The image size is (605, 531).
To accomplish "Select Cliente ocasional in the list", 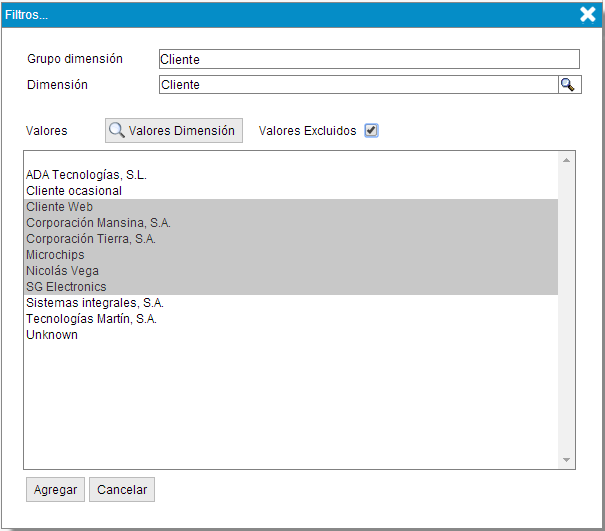I will click(74, 191).
